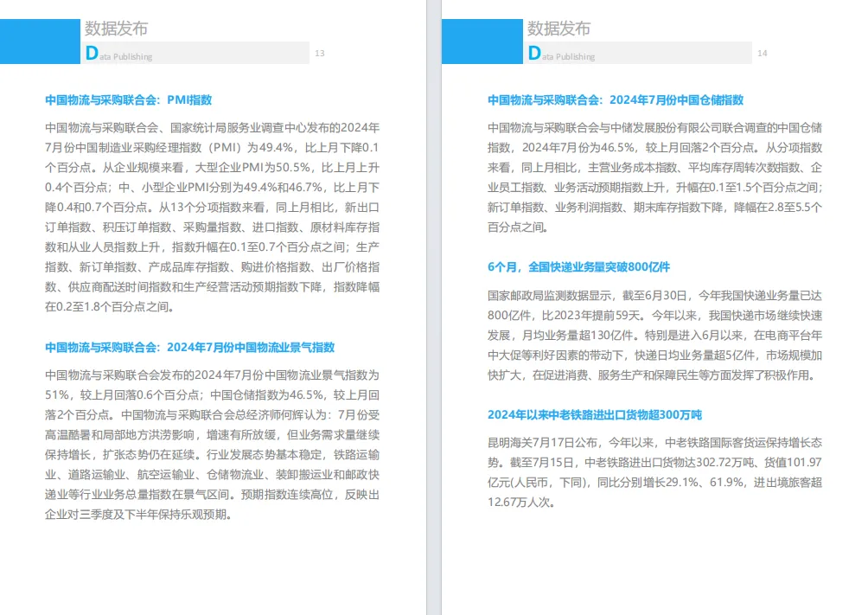This screenshot has height=615, width=868.
Task: Click line starting 势。截至7月15日
Action: coord(654,463)
